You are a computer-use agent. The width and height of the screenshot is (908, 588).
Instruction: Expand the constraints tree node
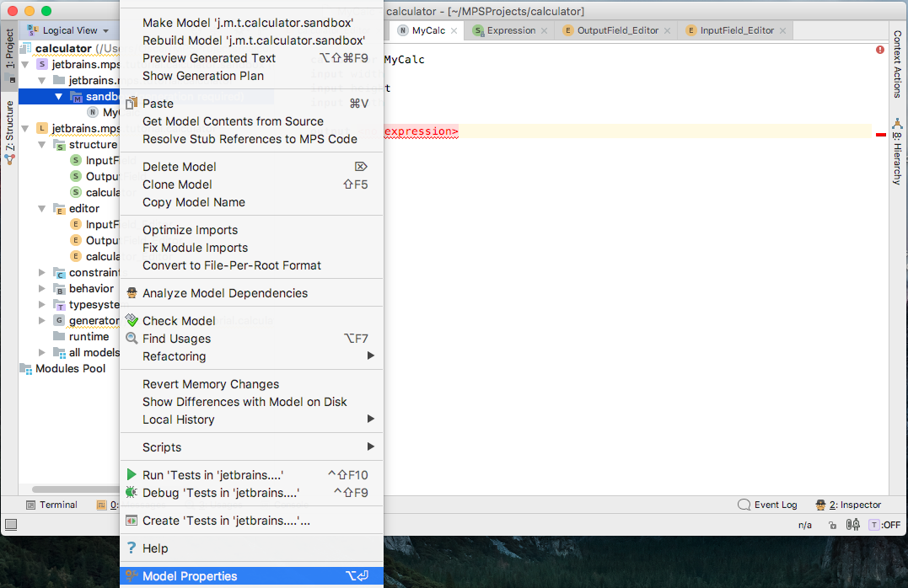click(x=41, y=272)
